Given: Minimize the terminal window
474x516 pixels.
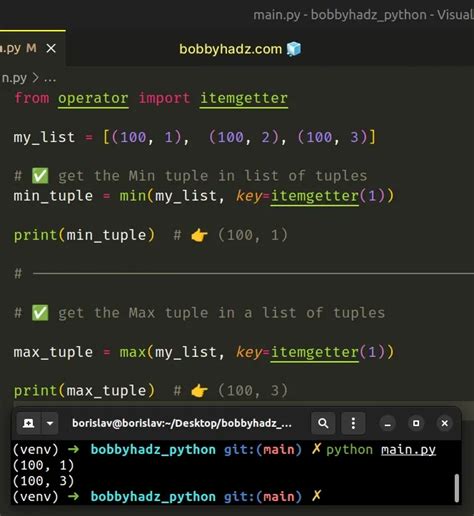Looking at the screenshot, I should point(387,424).
